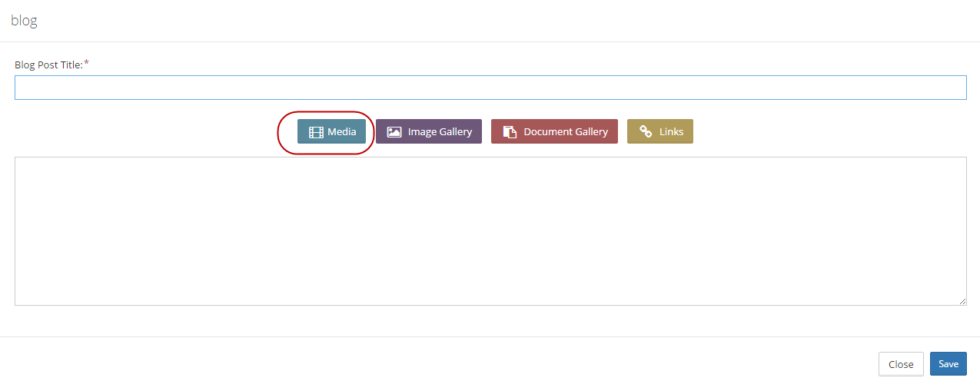This screenshot has width=980, height=391.
Task: Click inside the blog content text area
Action: 490,231
